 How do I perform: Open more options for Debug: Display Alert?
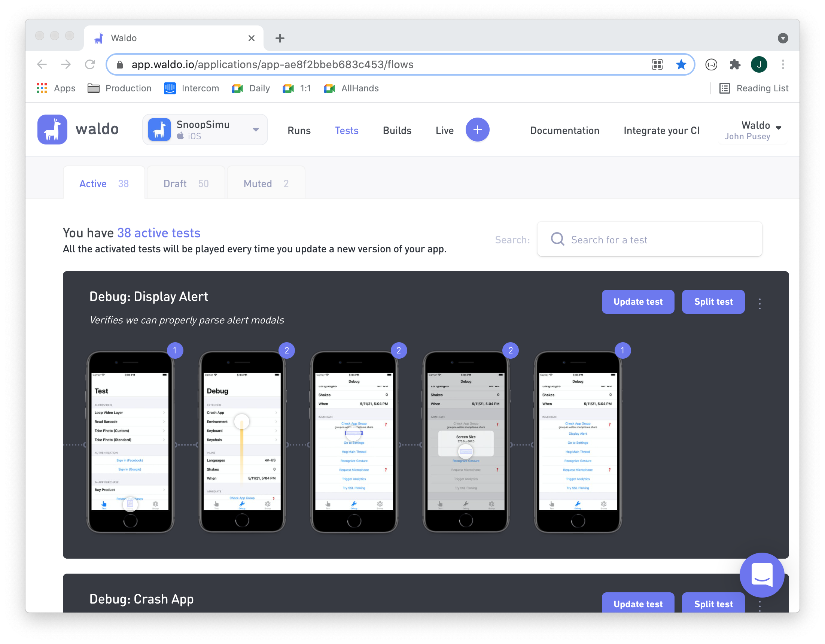pos(759,304)
